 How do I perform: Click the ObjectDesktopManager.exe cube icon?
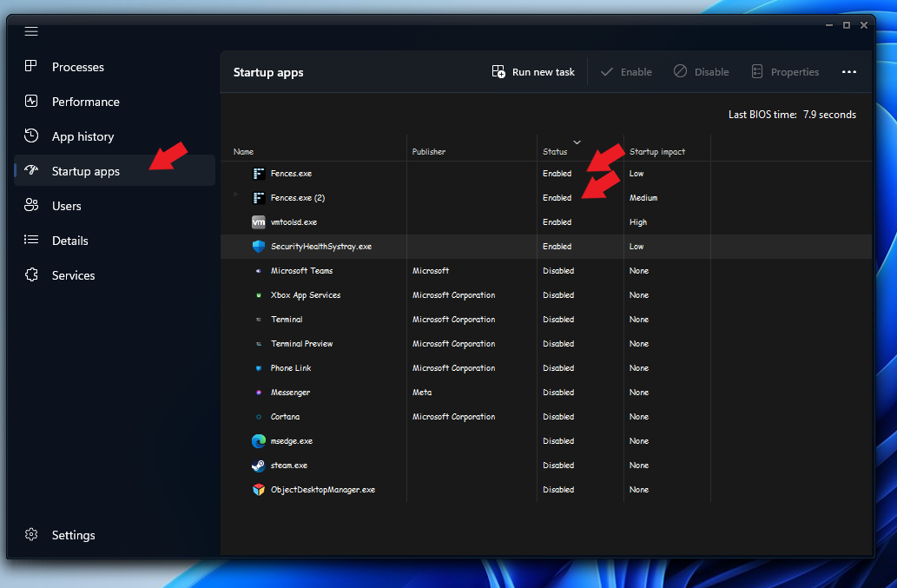259,490
